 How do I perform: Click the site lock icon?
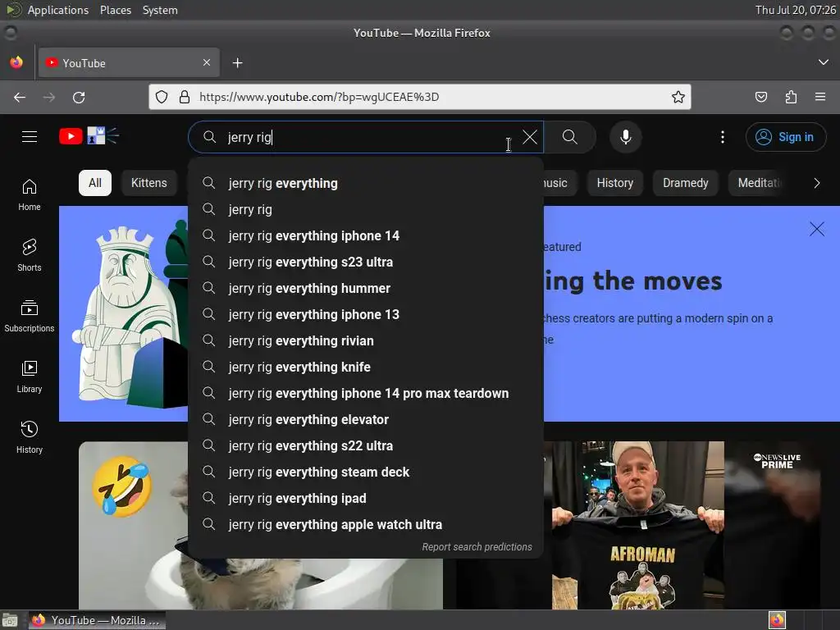pyautogui.click(x=185, y=97)
